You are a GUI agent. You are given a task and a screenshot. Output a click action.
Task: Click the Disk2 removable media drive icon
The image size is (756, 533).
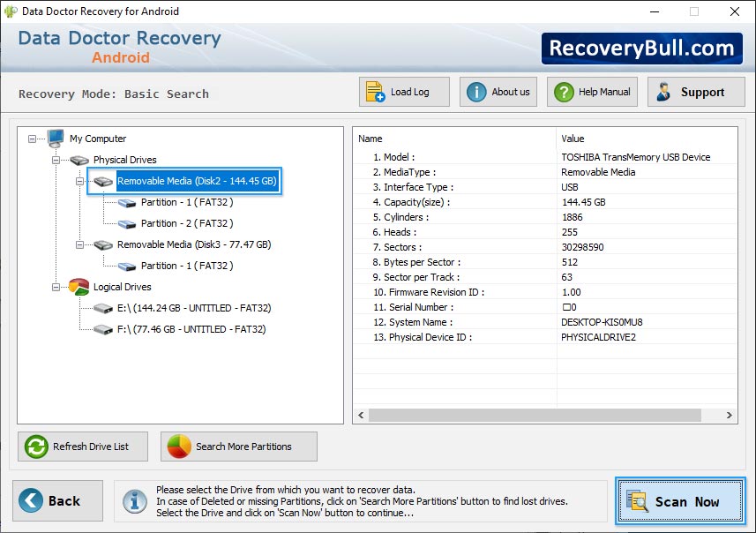pyautogui.click(x=103, y=182)
